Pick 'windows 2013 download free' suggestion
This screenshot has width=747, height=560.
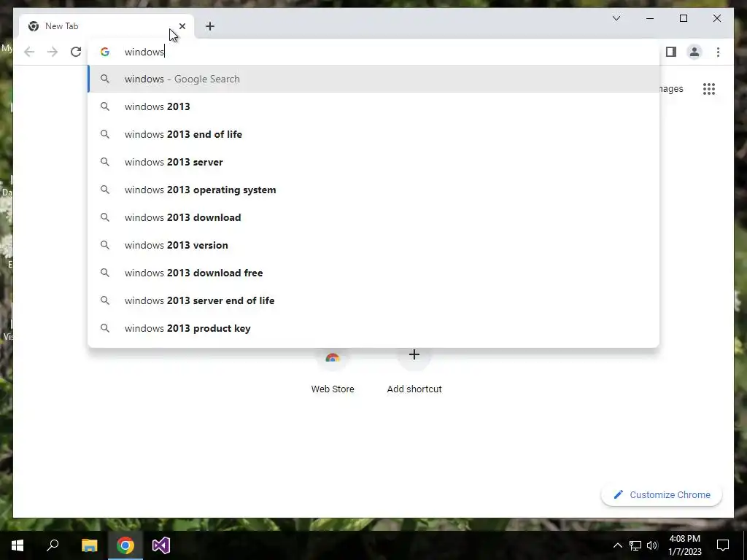click(x=373, y=273)
